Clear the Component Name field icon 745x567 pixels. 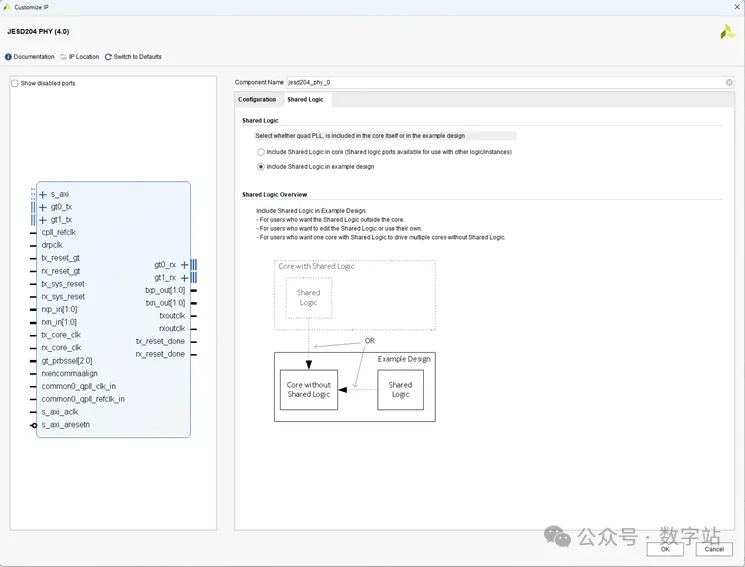coord(729,82)
